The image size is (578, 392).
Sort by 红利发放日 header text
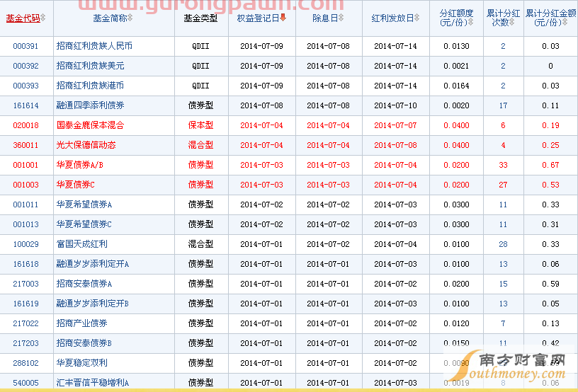(392, 18)
